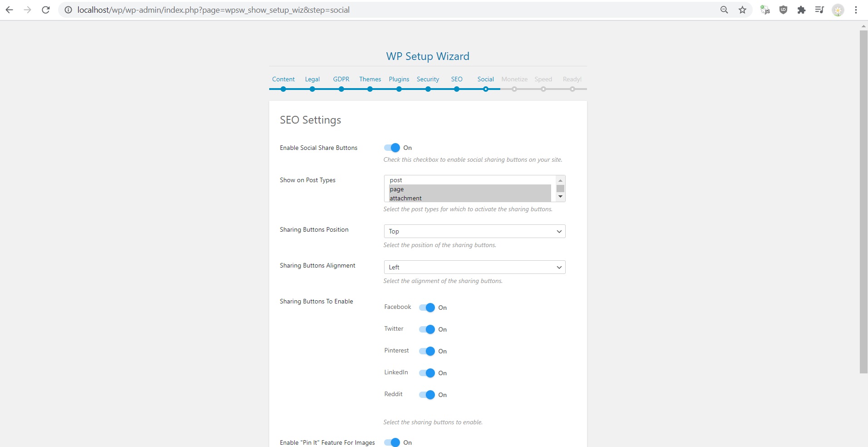868x447 pixels.
Task: Change Sharing Buttons Alignment from Left
Action: (x=474, y=267)
